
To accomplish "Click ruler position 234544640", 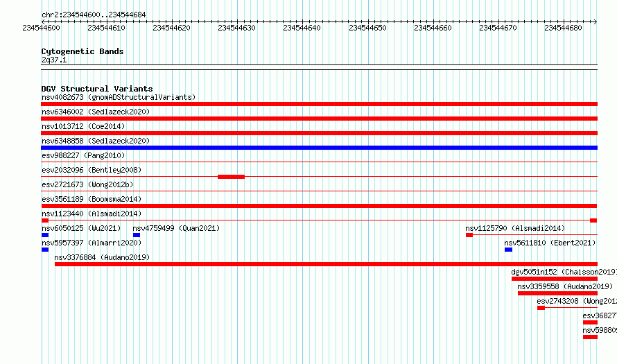I will [302, 28].
